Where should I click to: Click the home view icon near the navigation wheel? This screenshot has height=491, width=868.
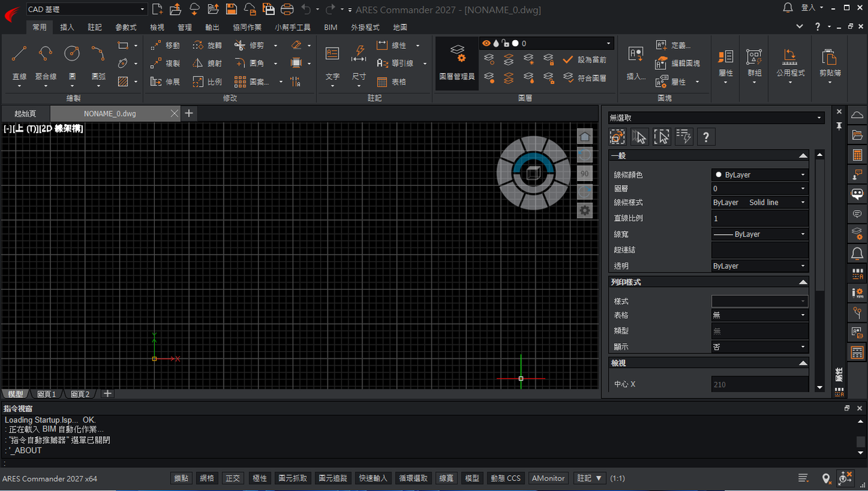(585, 136)
